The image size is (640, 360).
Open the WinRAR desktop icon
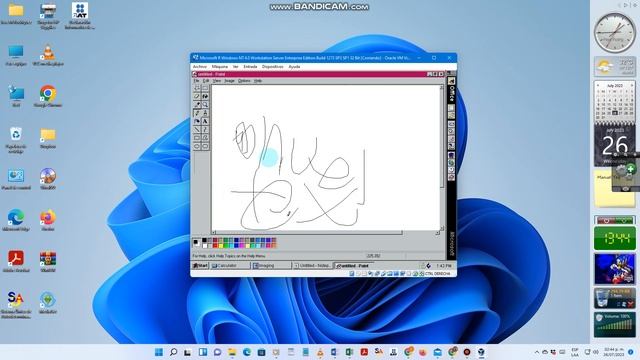[x=48, y=261]
